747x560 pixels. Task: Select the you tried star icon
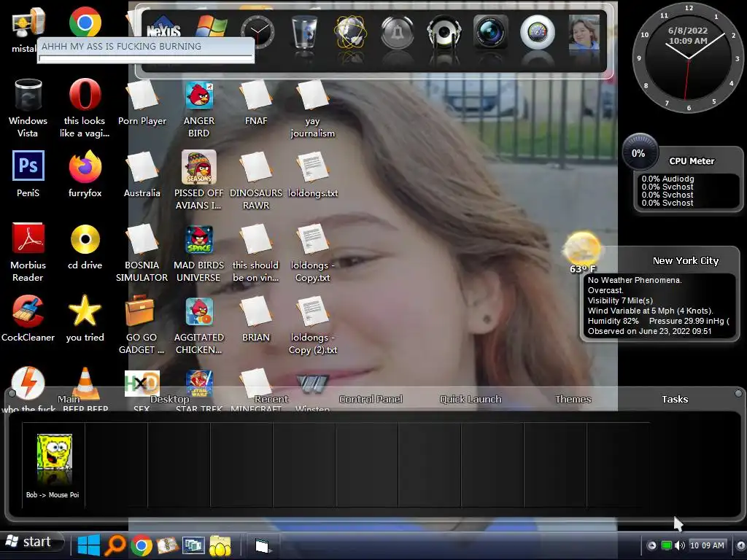tap(85, 311)
